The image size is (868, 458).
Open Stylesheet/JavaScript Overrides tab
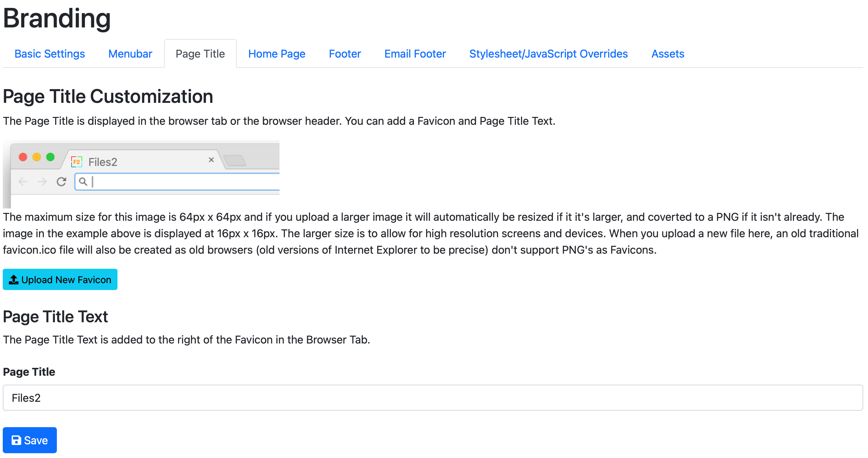(x=548, y=54)
